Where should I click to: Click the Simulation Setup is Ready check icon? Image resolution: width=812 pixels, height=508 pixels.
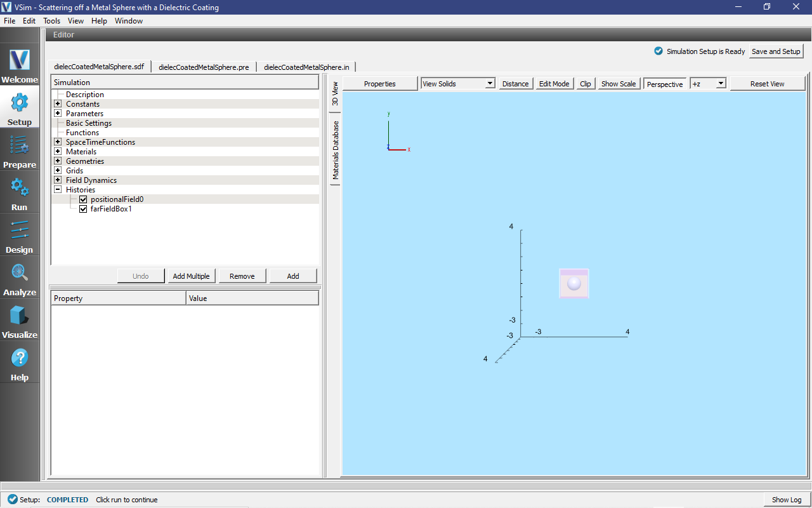tap(658, 51)
